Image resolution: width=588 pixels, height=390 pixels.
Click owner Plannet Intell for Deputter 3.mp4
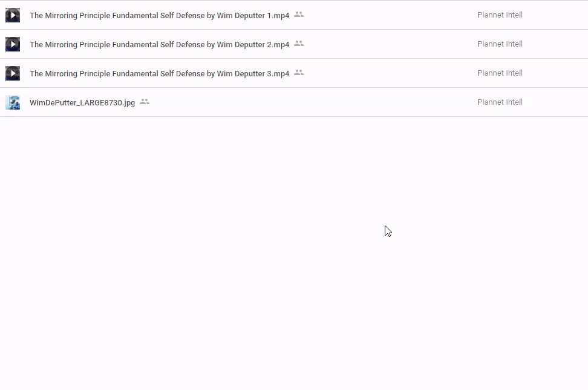pos(500,73)
